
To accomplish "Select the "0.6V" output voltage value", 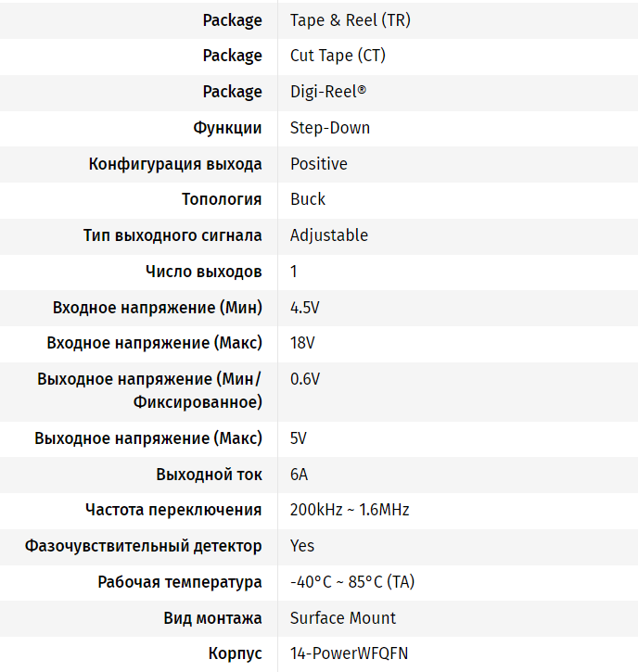I will (305, 379).
